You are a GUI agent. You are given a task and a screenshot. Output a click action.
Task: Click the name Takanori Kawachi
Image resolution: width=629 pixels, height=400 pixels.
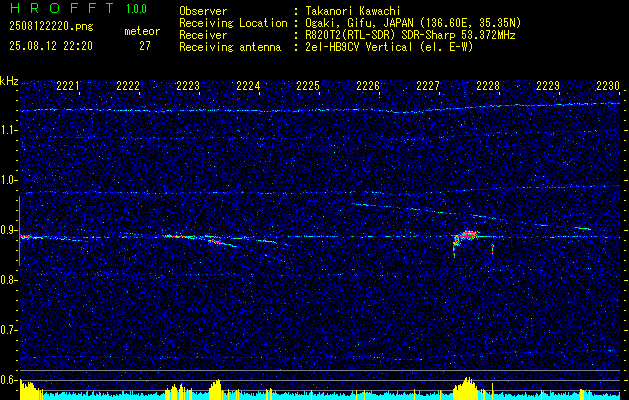(x=353, y=11)
